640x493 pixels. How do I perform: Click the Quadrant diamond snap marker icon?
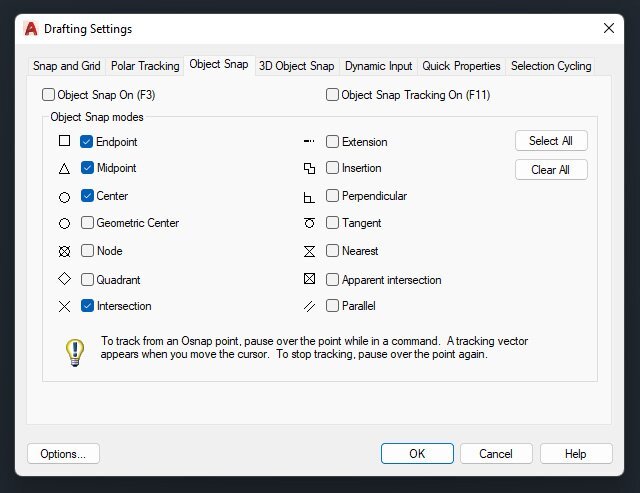(64, 279)
